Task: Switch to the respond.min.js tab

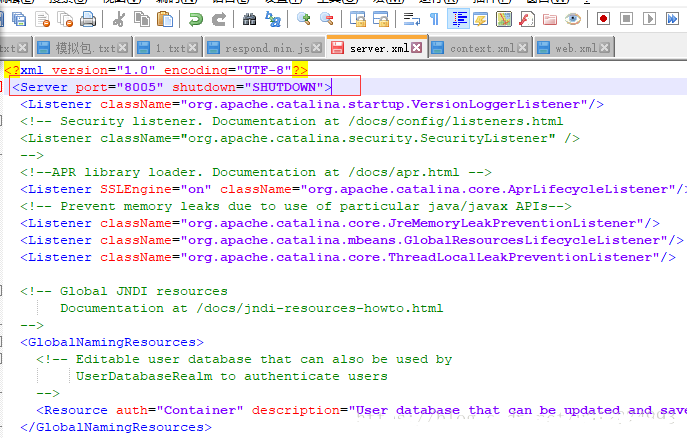Action: click(268, 47)
